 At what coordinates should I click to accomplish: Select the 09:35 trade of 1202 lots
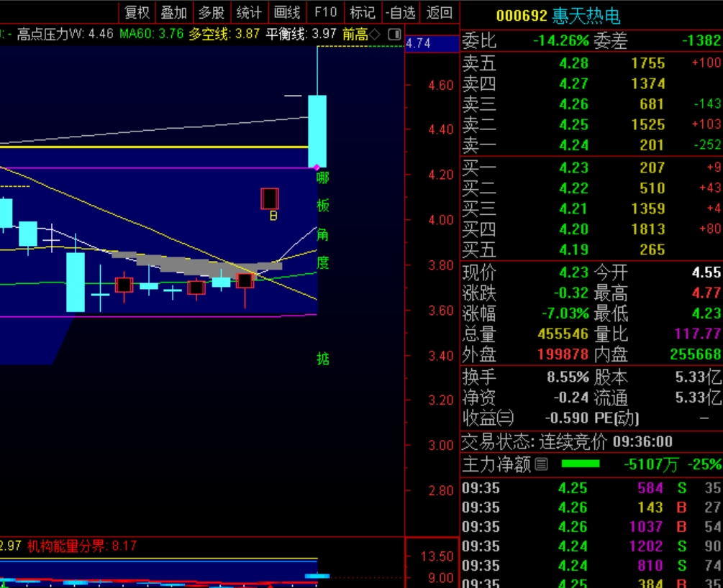coord(591,546)
